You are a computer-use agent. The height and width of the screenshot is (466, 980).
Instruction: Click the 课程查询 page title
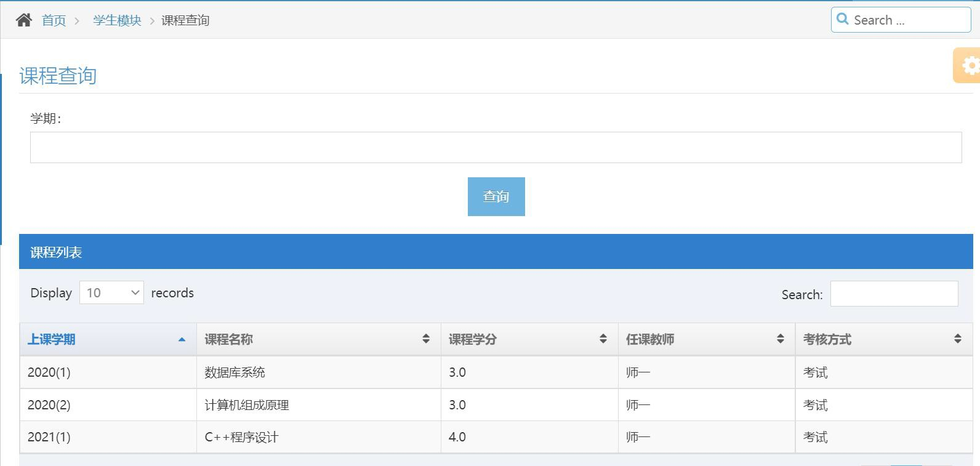tap(58, 76)
